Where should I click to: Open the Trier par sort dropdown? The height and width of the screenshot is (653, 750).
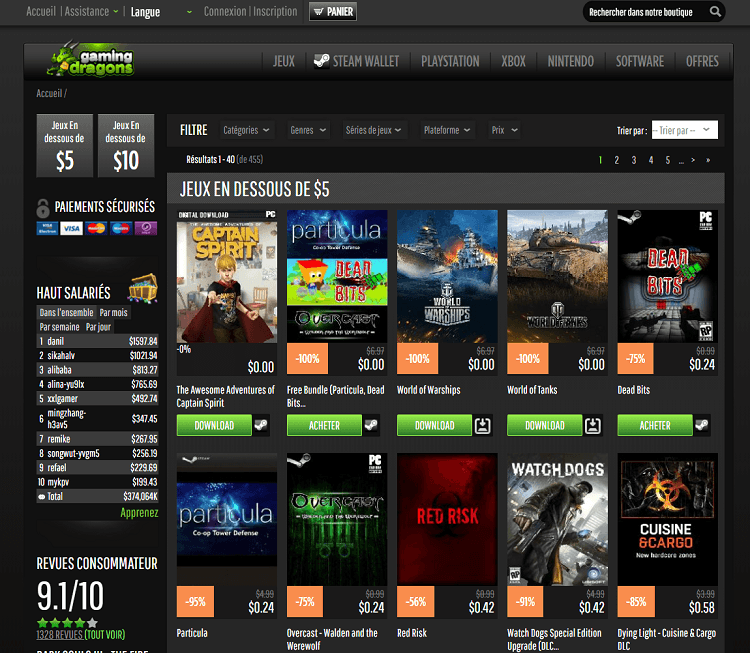pyautogui.click(x=684, y=130)
